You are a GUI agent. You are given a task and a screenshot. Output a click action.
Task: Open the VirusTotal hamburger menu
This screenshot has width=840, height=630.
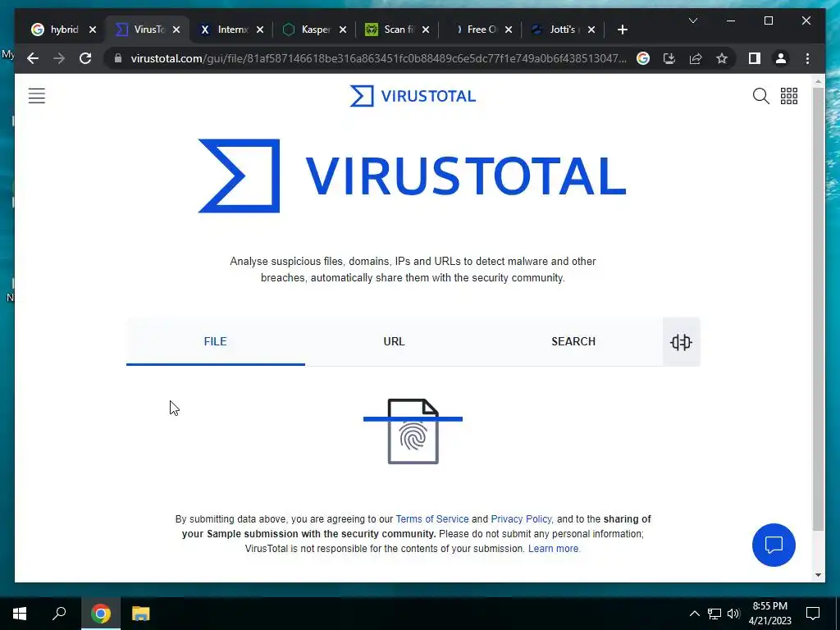click(x=36, y=96)
